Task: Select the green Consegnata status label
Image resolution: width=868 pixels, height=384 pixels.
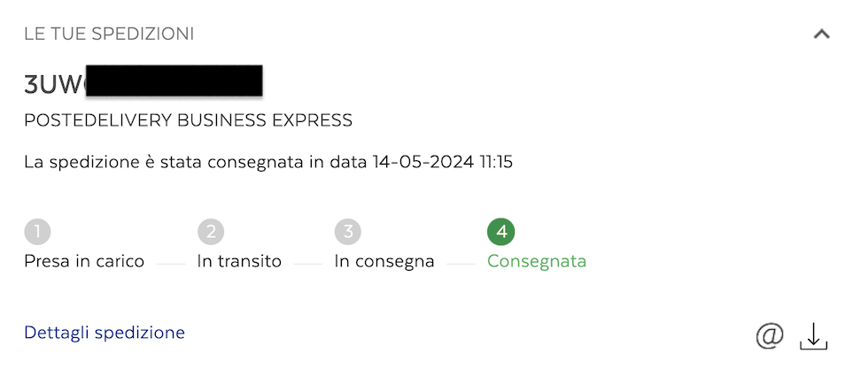Action: click(x=536, y=261)
